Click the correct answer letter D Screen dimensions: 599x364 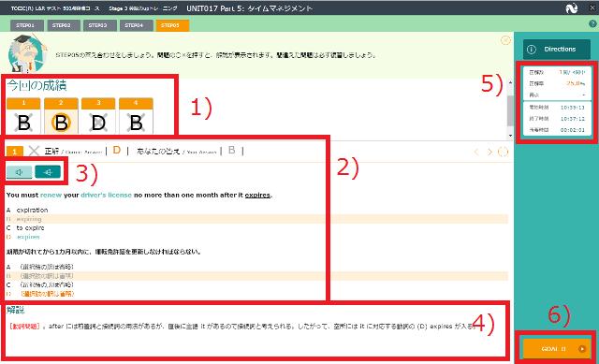[117, 151]
